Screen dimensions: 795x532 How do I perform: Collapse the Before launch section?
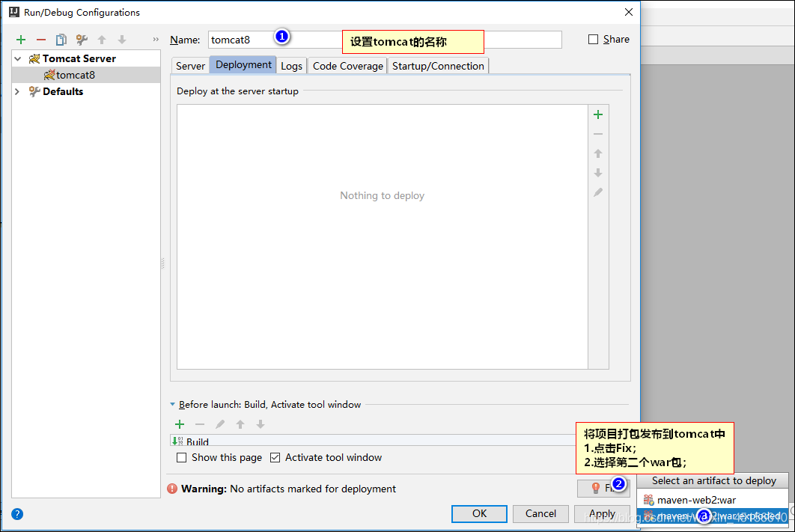[172, 404]
